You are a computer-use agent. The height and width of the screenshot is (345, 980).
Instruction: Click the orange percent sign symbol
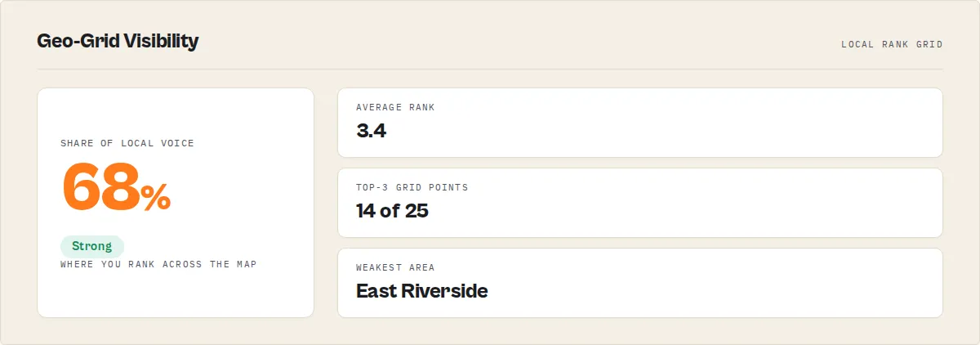[155, 197]
